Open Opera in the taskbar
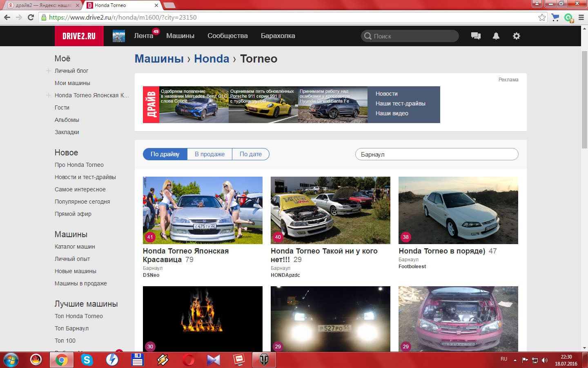This screenshot has width=588, height=368. click(188, 360)
